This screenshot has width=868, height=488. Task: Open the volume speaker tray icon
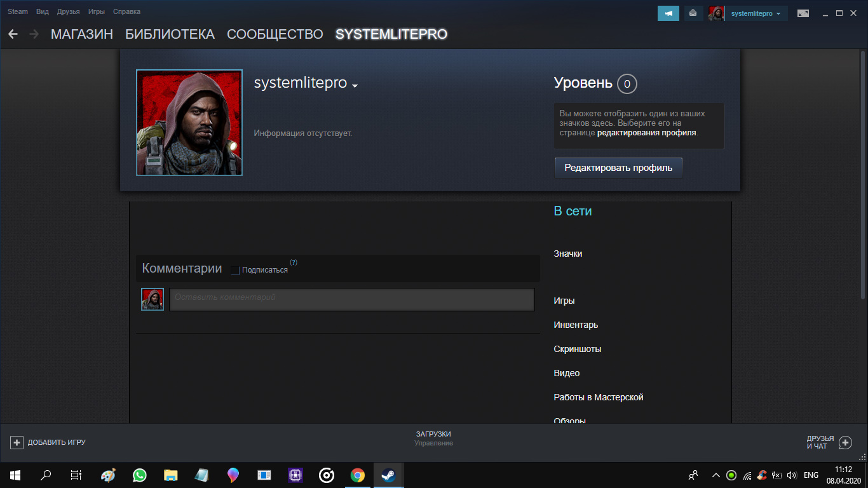[x=792, y=475]
